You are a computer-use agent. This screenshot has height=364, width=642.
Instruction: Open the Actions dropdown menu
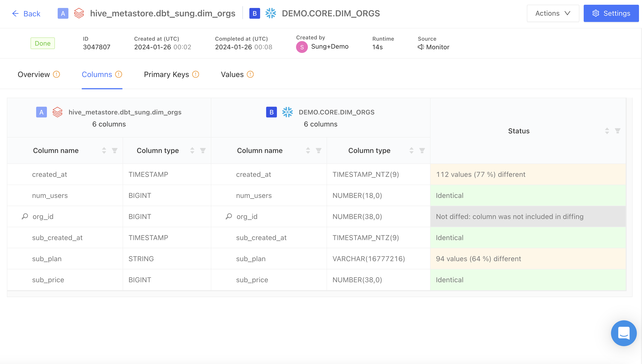553,14
